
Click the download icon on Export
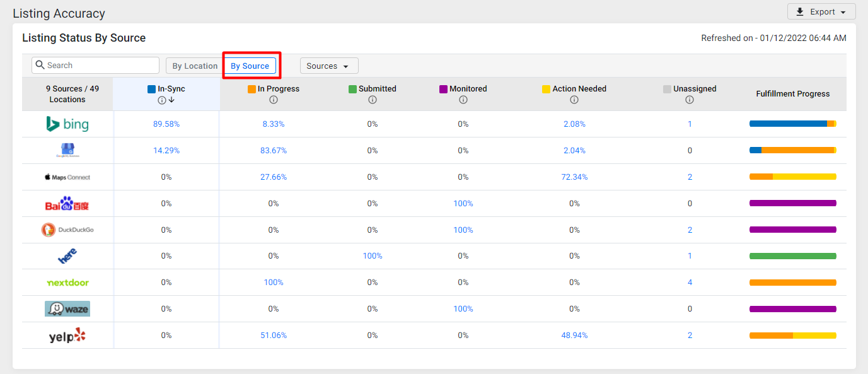pos(800,12)
